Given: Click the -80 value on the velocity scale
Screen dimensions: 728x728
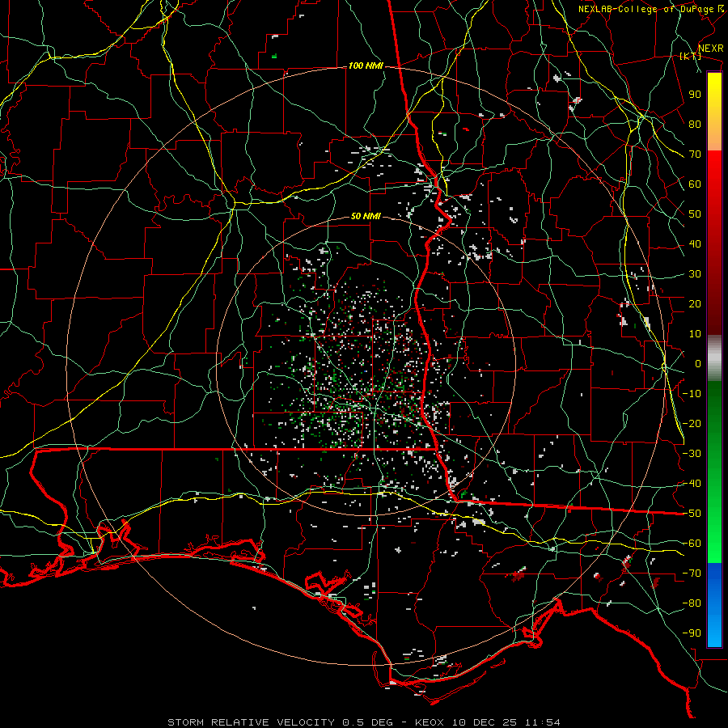Looking at the screenshot, I should (692, 603).
